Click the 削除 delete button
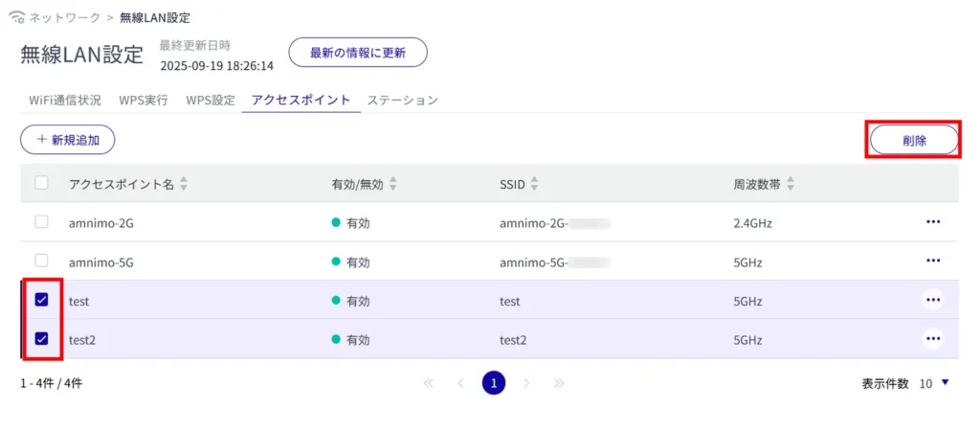 [x=914, y=140]
